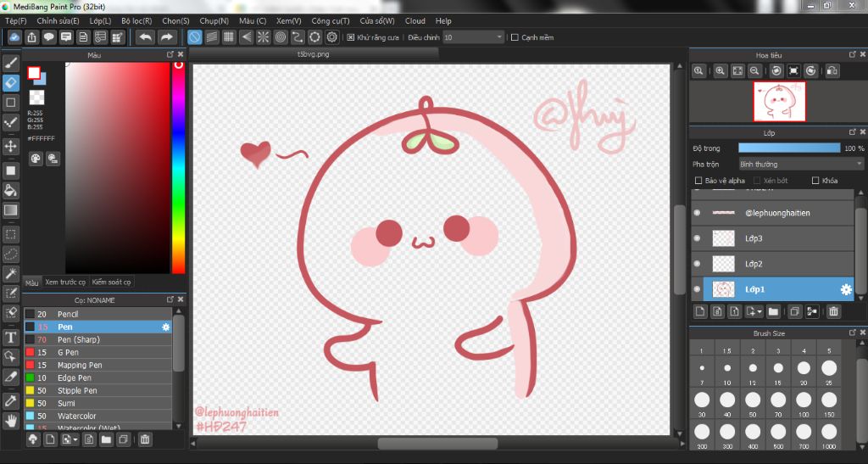868x464 pixels.
Task: Click the cloud save icon in toolbar
Action: click(x=14, y=37)
